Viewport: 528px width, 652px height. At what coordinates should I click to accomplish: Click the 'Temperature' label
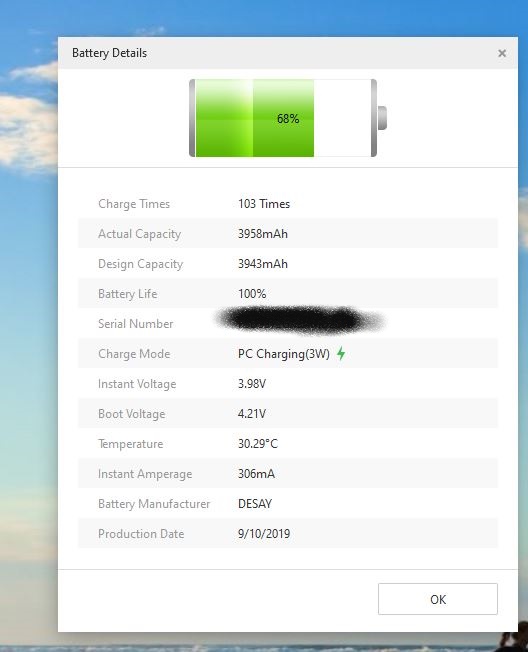click(x=131, y=444)
